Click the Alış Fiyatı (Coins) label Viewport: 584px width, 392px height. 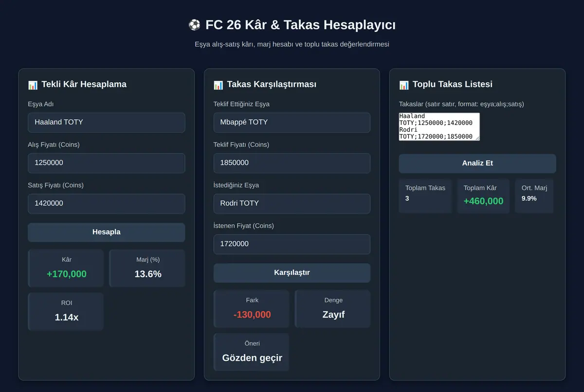coord(54,144)
